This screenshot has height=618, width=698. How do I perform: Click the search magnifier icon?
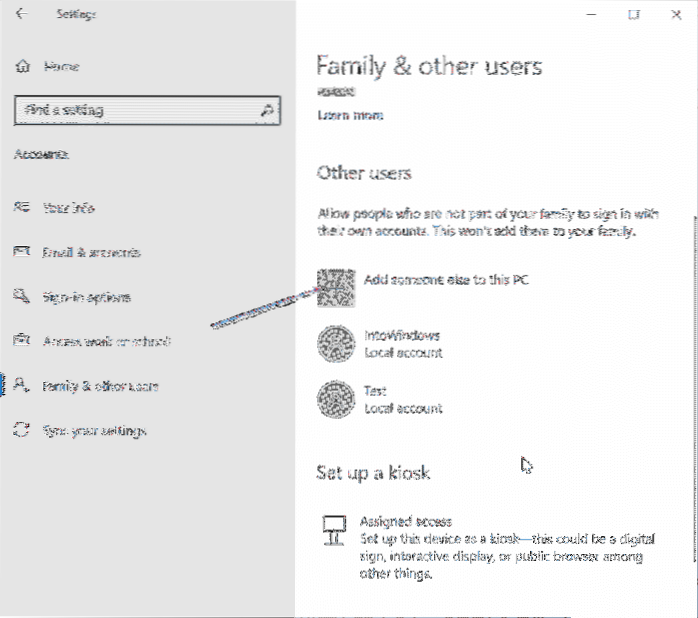click(267, 110)
